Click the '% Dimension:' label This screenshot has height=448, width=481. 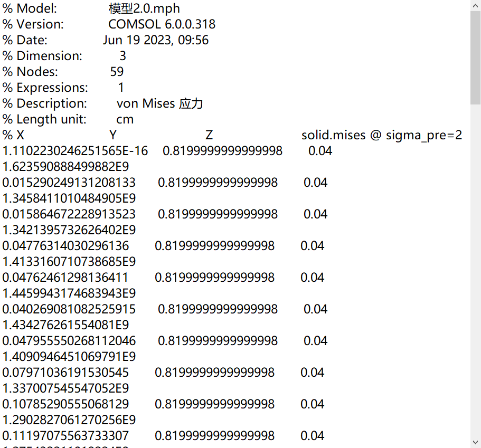point(42,56)
